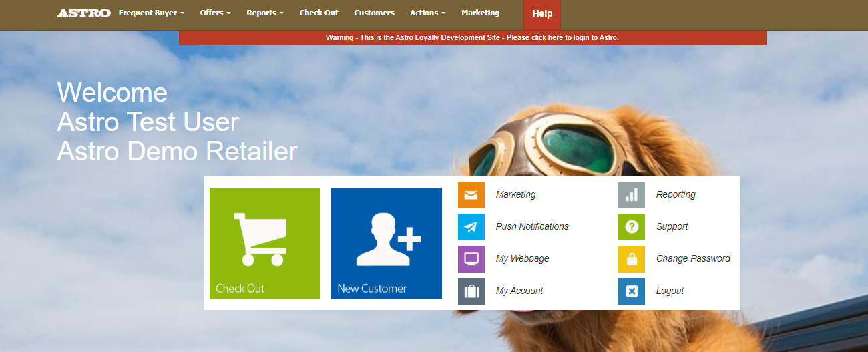The width and height of the screenshot is (868, 352).
Task: Open the green Support question mark icon
Action: [x=631, y=227]
